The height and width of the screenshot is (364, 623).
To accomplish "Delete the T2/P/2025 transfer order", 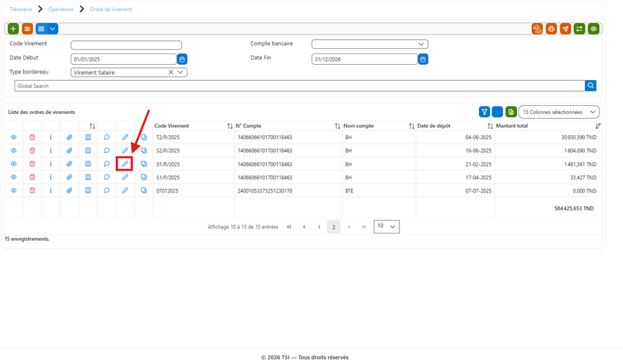I will click(32, 137).
